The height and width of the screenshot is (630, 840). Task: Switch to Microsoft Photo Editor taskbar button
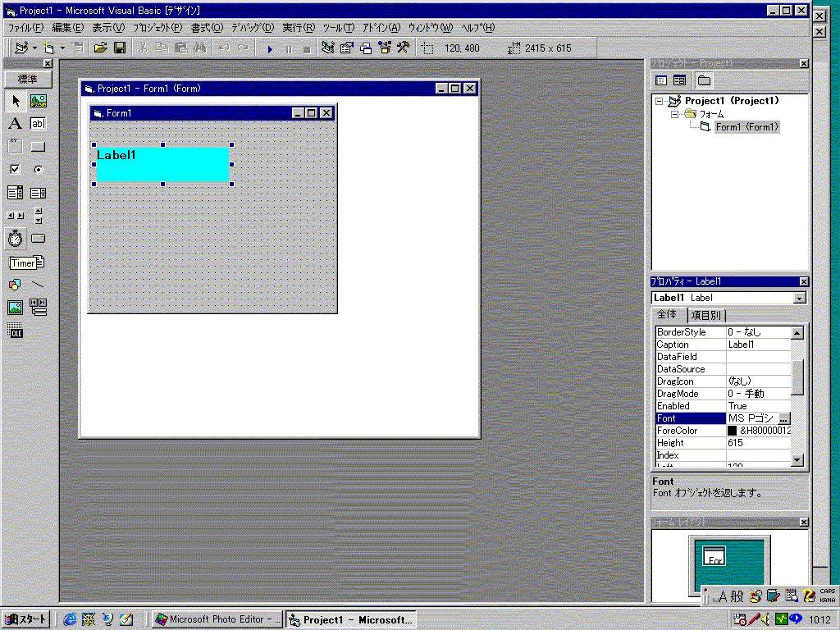pyautogui.click(x=217, y=619)
